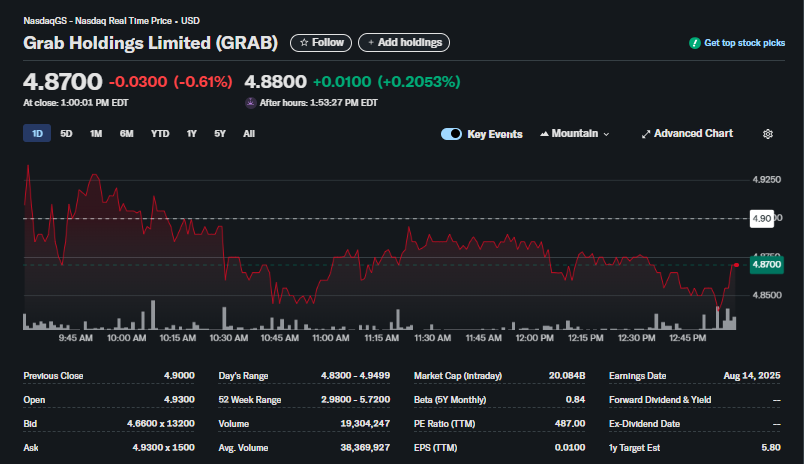Click the Forward Dividend & Yield label

coord(660,400)
